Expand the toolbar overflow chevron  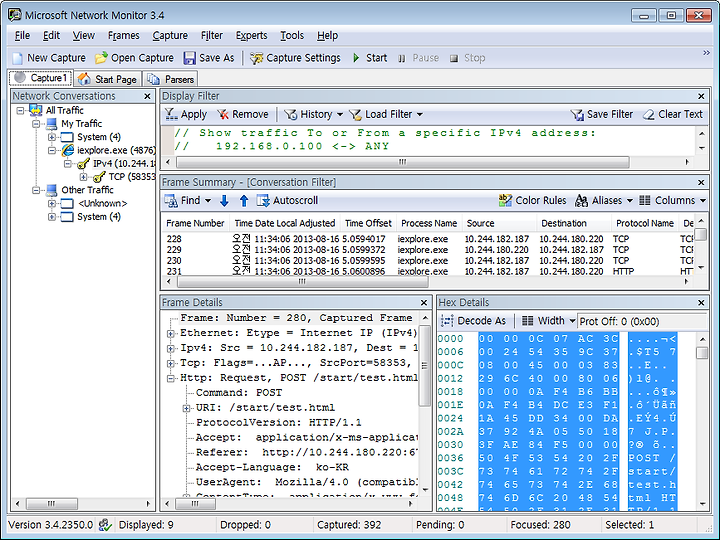coord(706,53)
